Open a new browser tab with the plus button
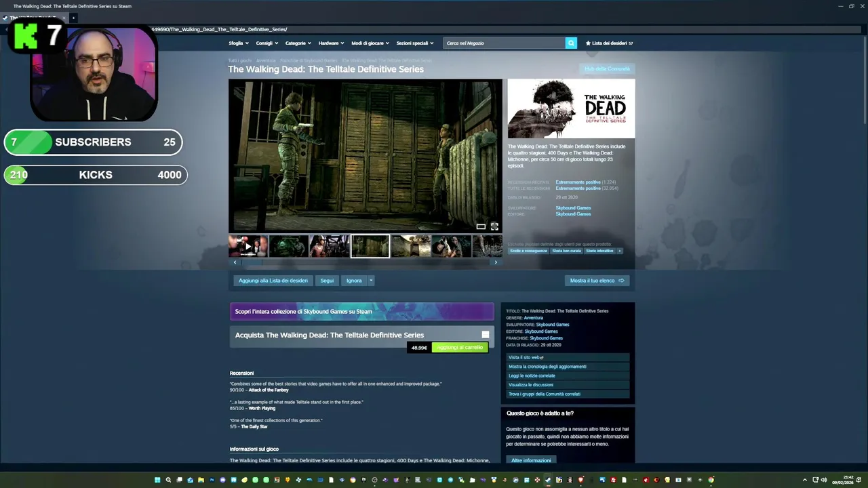Viewport: 868px width, 488px height. (73, 18)
